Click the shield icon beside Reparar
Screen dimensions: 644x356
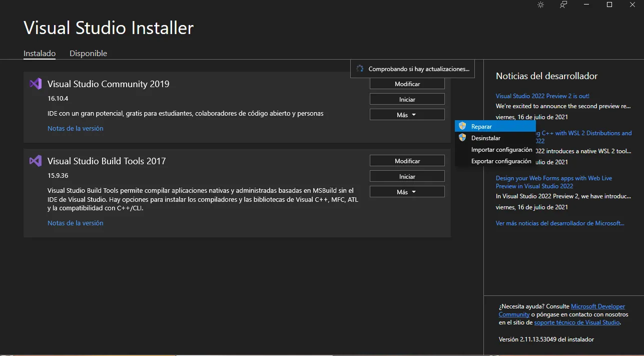point(462,126)
